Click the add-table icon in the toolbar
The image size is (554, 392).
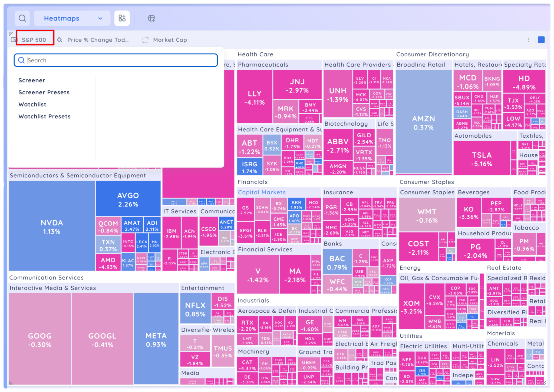[x=152, y=18]
